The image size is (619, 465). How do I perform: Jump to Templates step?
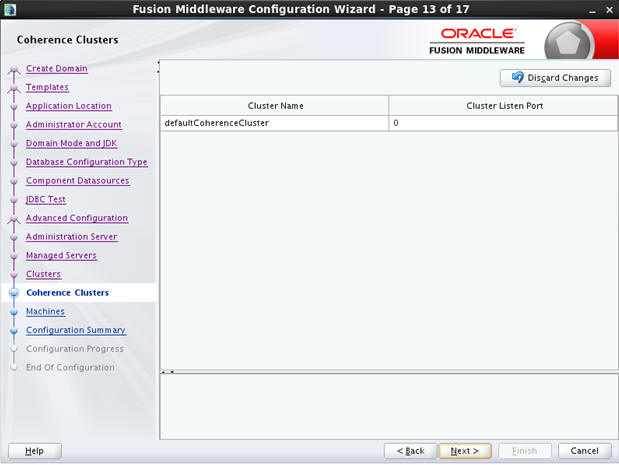pyautogui.click(x=47, y=87)
